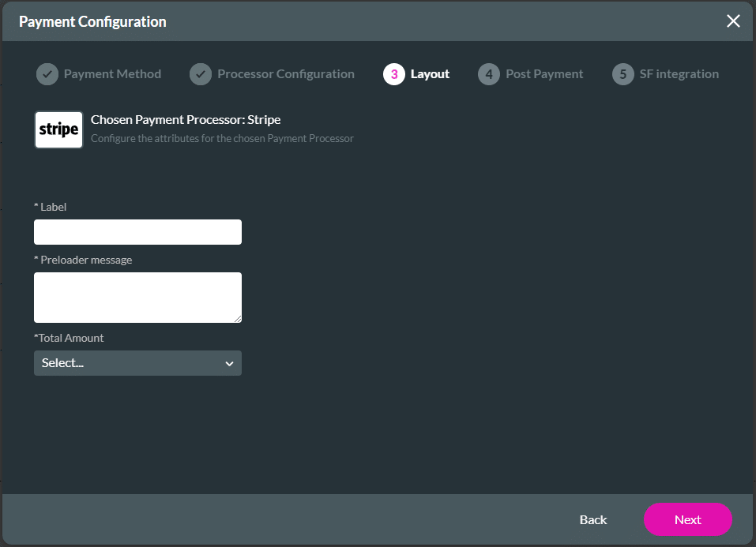Navigate to the Processor Configuration step

coord(284,73)
